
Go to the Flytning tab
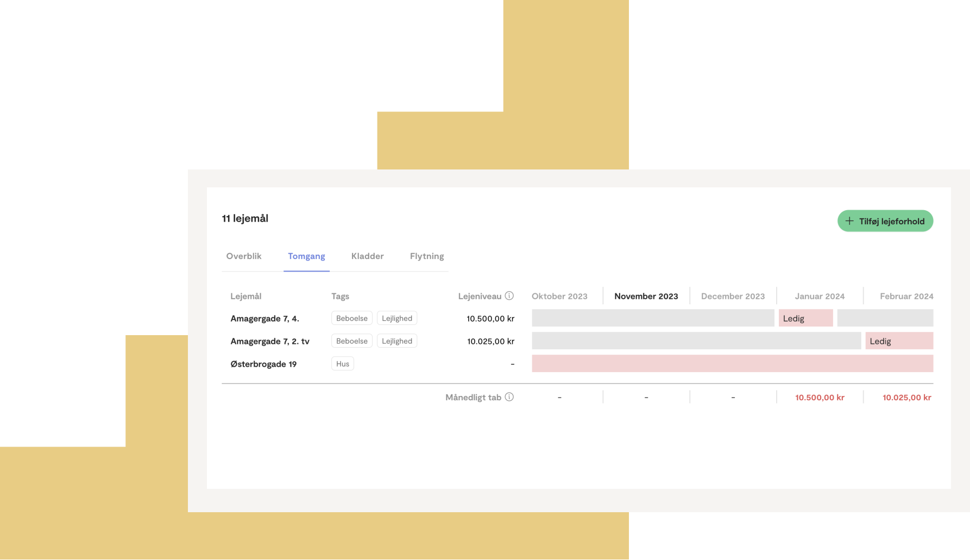[x=427, y=256]
